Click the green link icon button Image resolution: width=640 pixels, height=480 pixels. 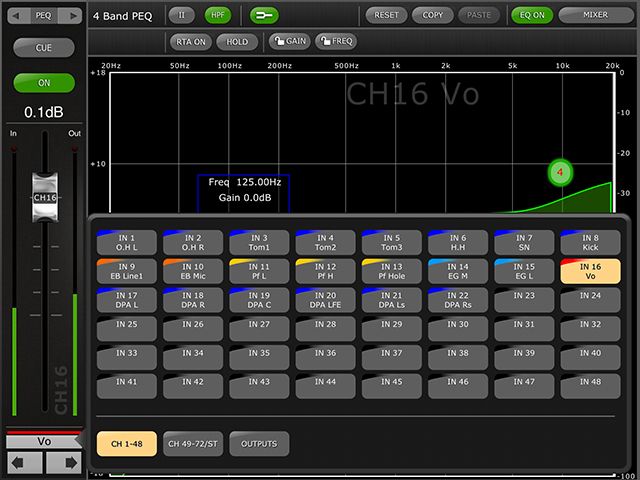[x=264, y=15]
